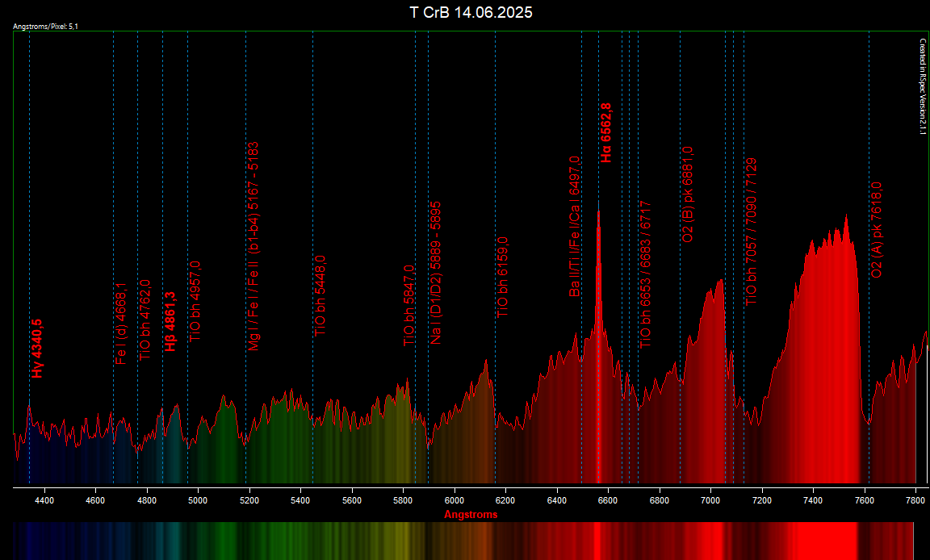
Task: Click the TiO bh 7057 / 7090 / 7129 label
Action: 751,232
